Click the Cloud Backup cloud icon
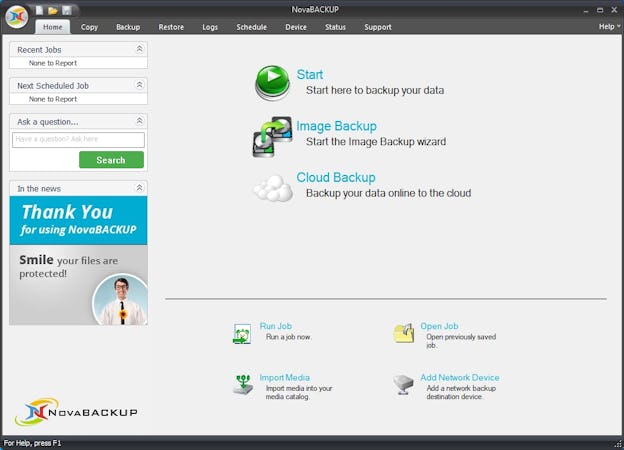 pyautogui.click(x=273, y=188)
